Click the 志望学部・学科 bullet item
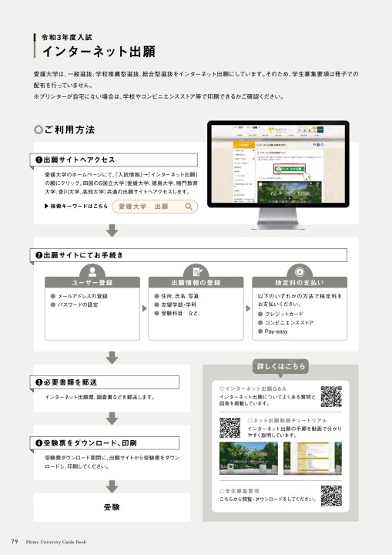 176,304
